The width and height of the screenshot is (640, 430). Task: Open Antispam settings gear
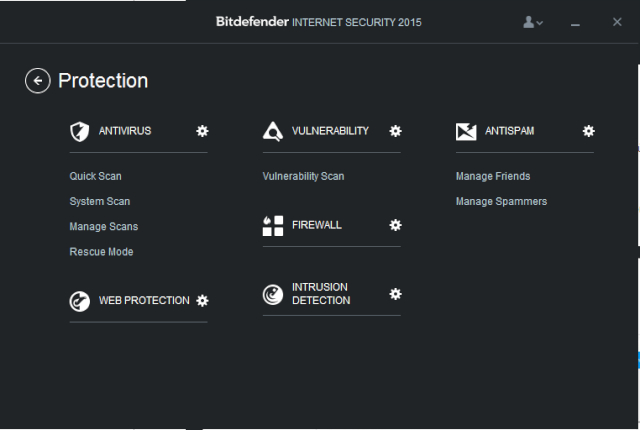pyautogui.click(x=588, y=131)
